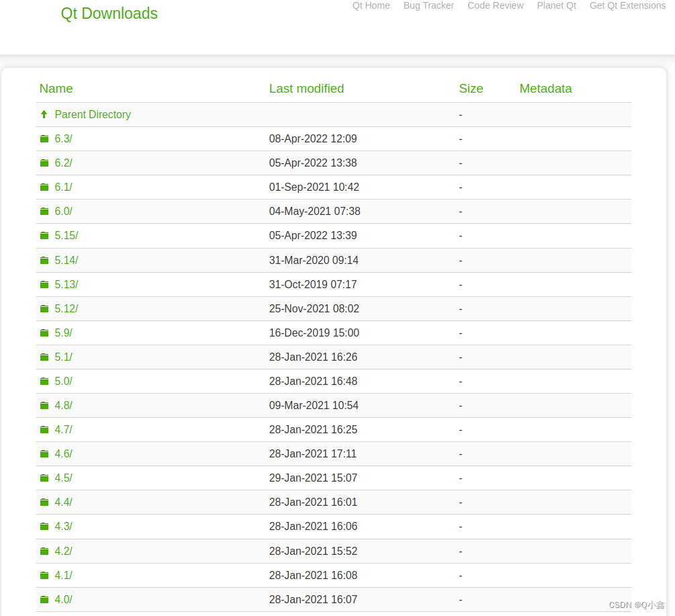Open the 4.5/ directory link

(63, 478)
